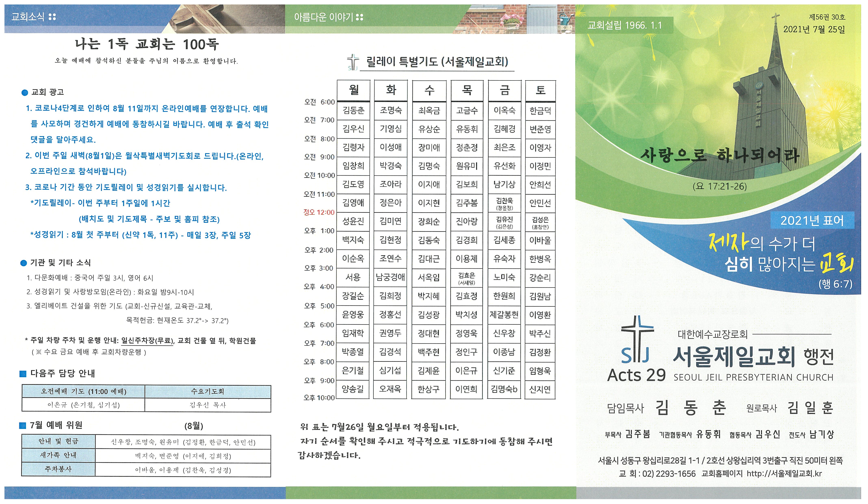Click the *성경읽기 : 8월 첫 주부터 line
868x504 pixels.
tap(141, 235)
